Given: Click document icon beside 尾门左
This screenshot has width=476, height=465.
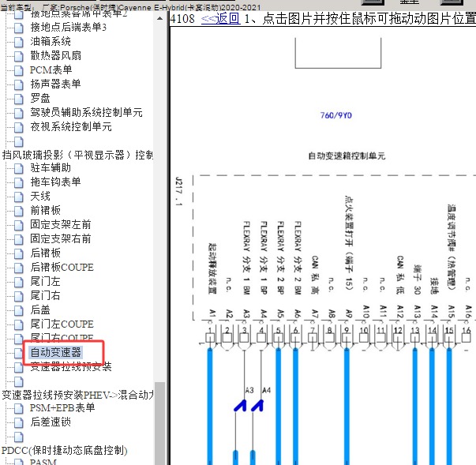Looking at the screenshot, I should pyautogui.click(x=18, y=282).
